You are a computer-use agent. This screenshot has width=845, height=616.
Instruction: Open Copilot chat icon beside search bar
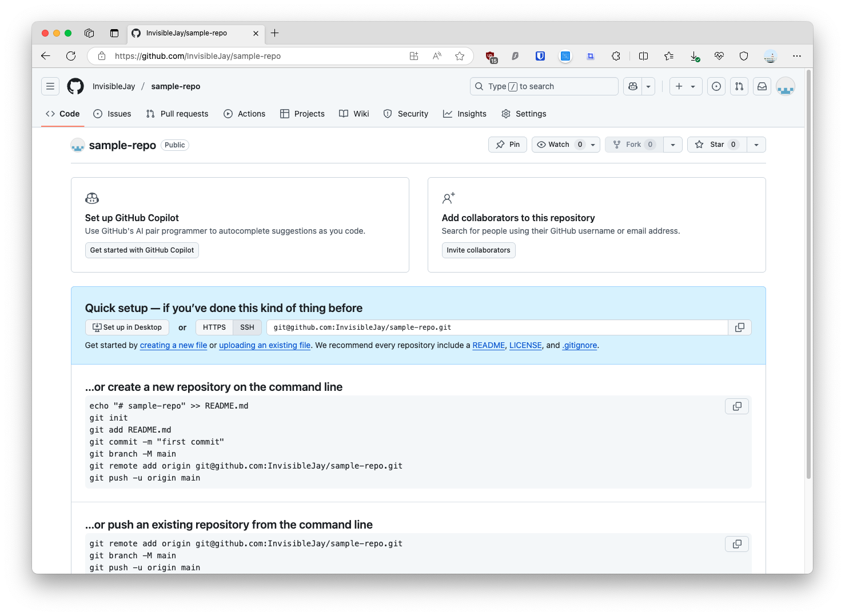point(632,86)
